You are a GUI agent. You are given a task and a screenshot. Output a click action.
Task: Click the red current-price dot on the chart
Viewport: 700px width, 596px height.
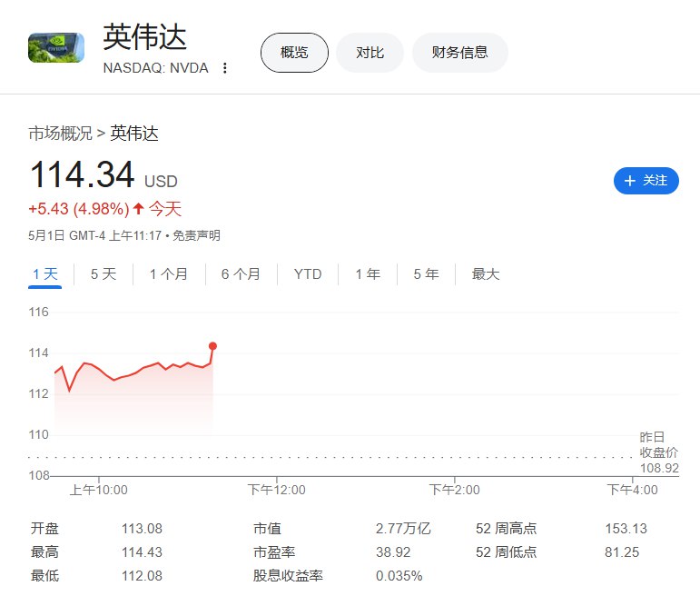(x=213, y=346)
